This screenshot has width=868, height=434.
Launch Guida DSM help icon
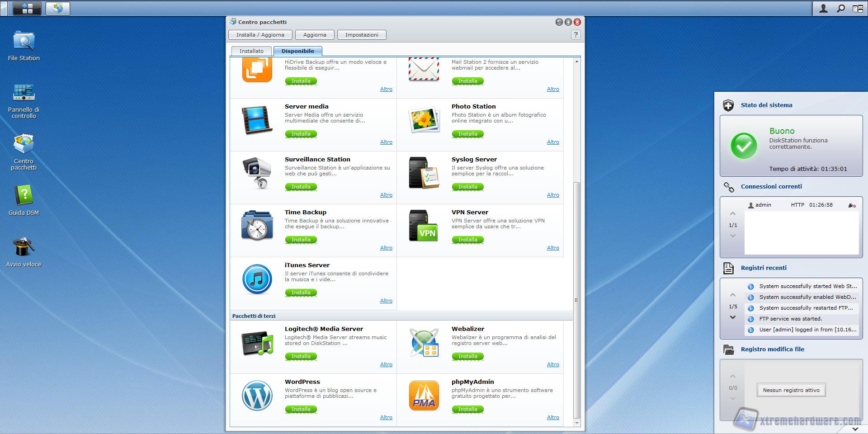[24, 196]
